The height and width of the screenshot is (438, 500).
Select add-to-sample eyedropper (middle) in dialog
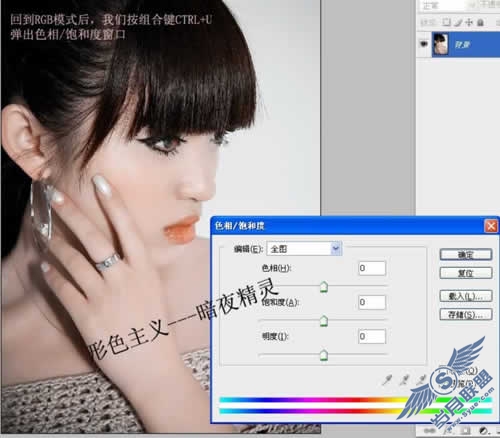405,380
